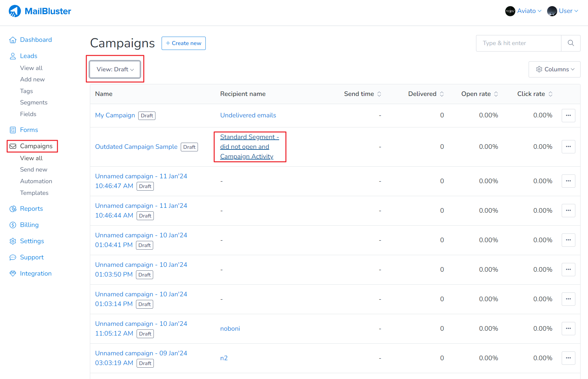
Task: Click the Billing dollar icon
Action: 13,225
